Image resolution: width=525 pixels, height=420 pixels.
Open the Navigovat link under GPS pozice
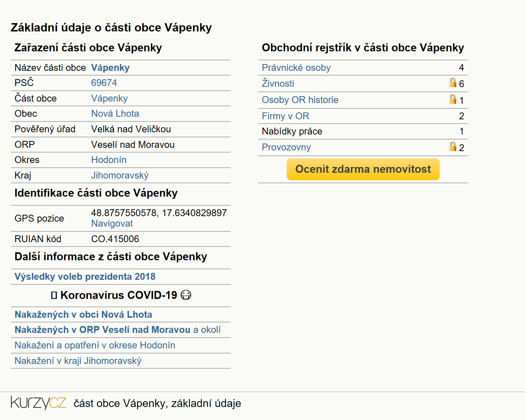112,223
